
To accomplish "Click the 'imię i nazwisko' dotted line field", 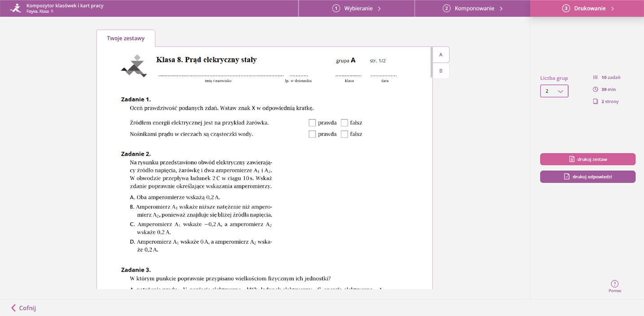I will [x=221, y=76].
